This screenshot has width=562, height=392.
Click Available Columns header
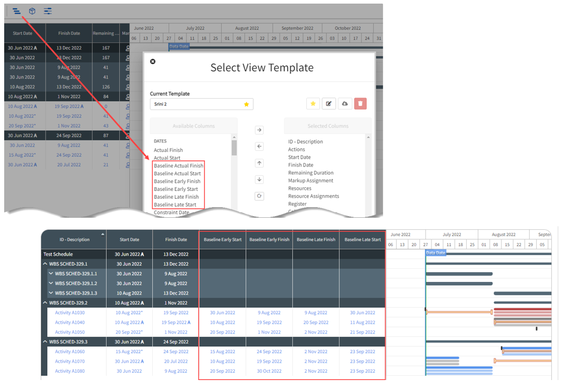[x=194, y=126]
